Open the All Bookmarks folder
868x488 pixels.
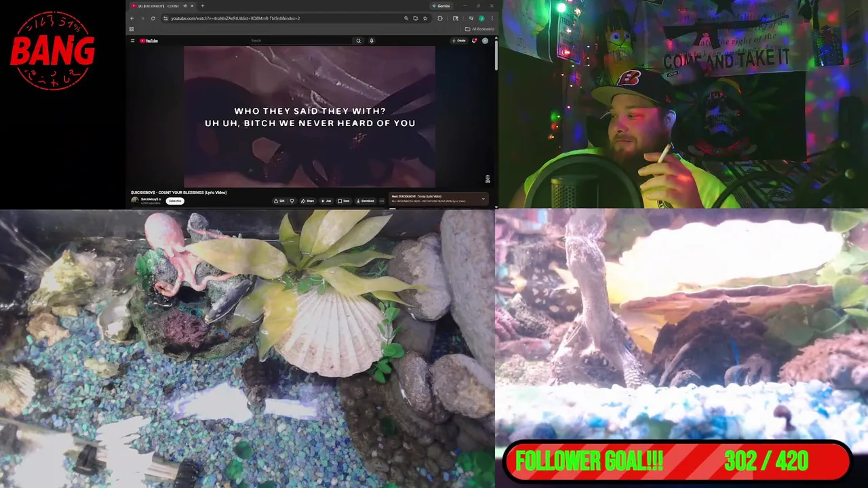(x=480, y=29)
